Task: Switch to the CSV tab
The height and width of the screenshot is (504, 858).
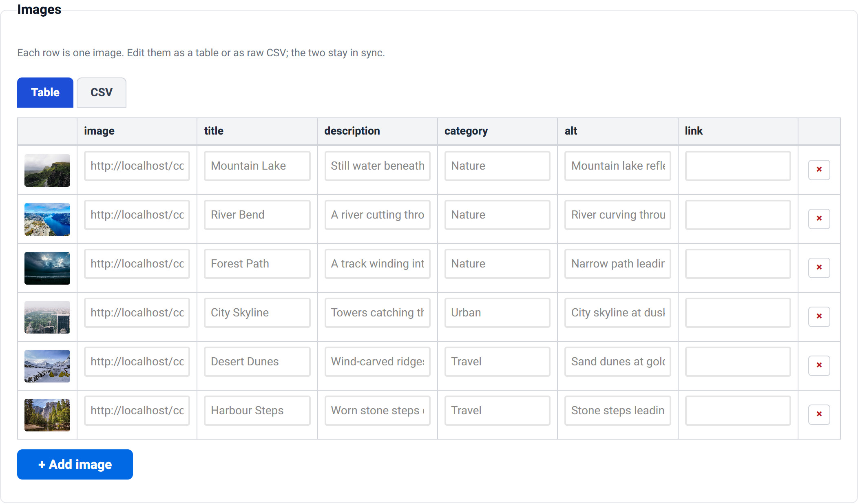Action: pyautogui.click(x=102, y=93)
